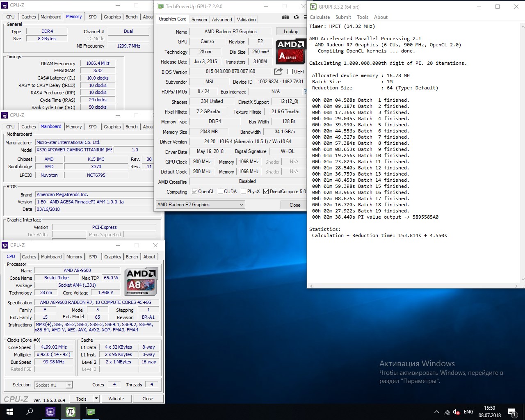The height and width of the screenshot is (420, 525).
Task: Select GPU-Z Graphics Card tab
Action: coord(173,19)
